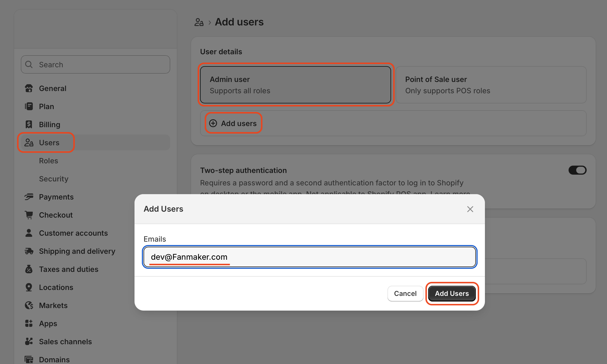607x364 pixels.
Task: Click the Locations pin icon
Action: click(x=29, y=287)
